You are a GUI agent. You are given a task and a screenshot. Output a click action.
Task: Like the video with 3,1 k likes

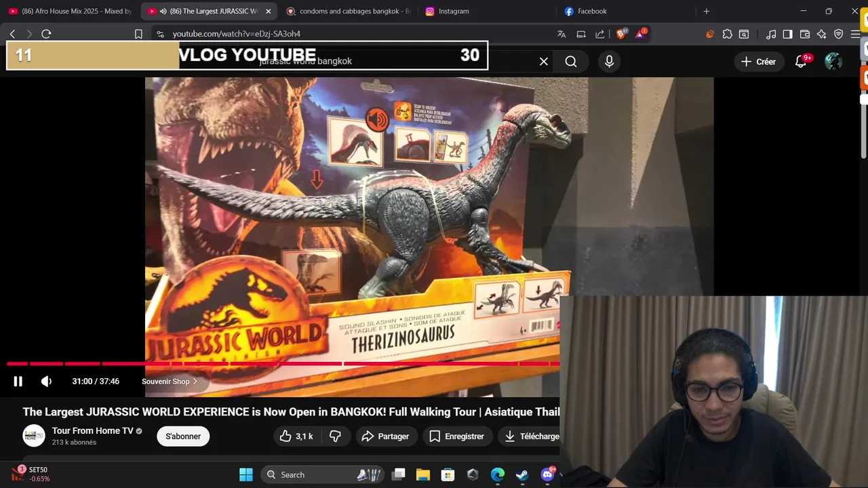(297, 436)
